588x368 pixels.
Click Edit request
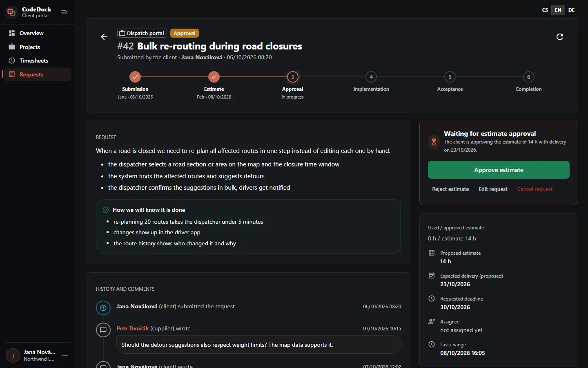point(493,189)
